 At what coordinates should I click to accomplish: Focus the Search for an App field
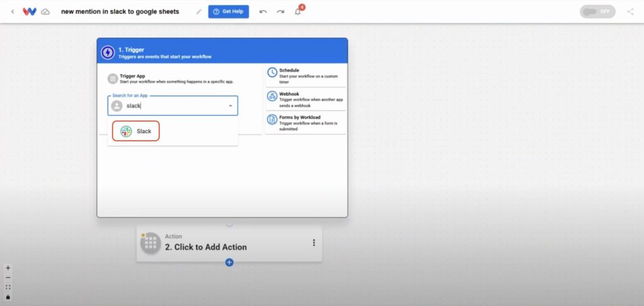pyautogui.click(x=172, y=106)
